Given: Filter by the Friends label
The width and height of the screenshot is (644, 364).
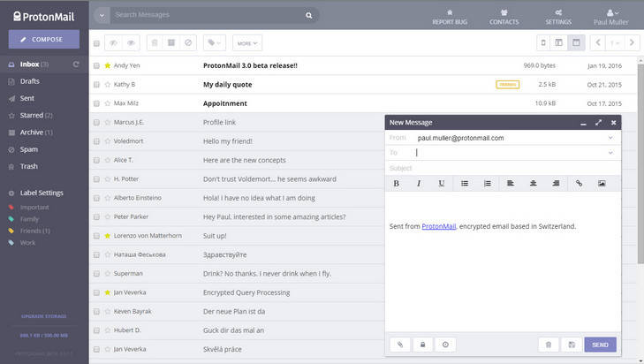Looking at the screenshot, I should [x=35, y=231].
